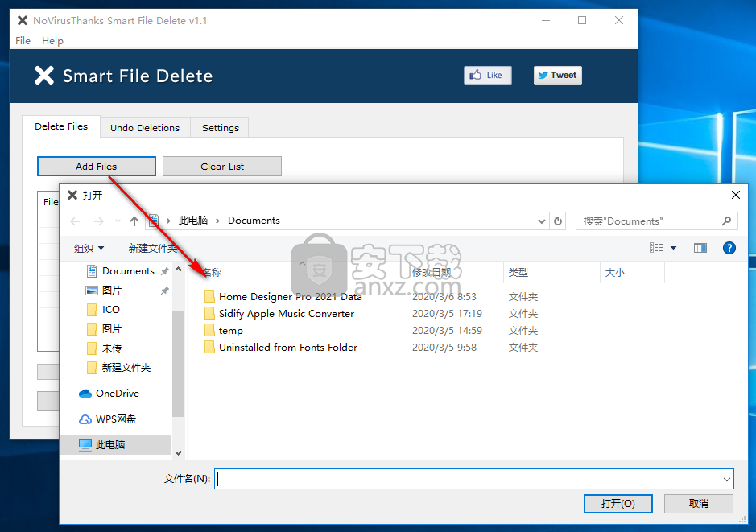The image size is (756, 532).
Task: Select Uninstalled from Fonts Folder
Action: (288, 348)
